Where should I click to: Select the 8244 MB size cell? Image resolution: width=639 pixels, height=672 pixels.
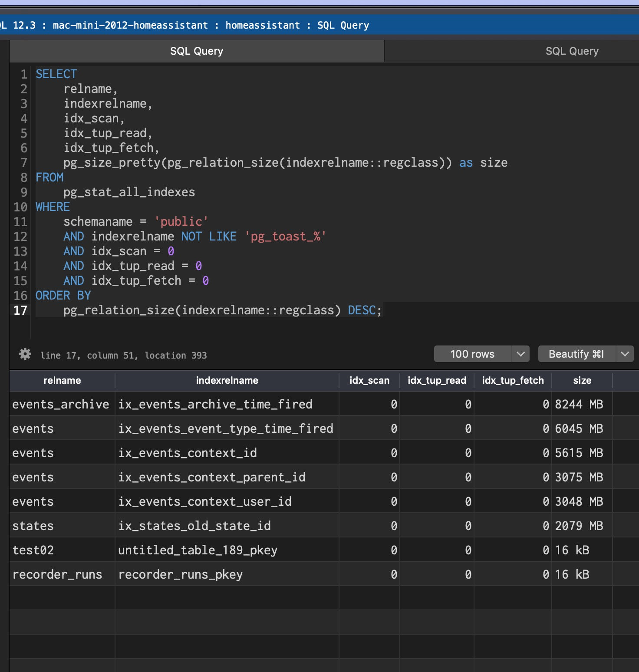point(582,405)
